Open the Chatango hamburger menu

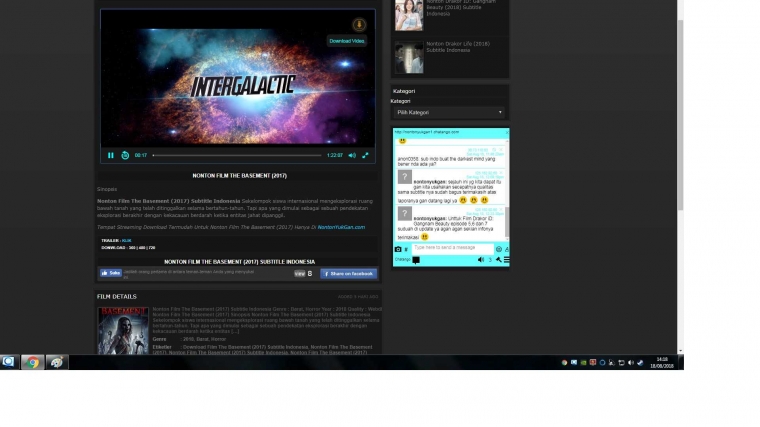[x=507, y=260]
